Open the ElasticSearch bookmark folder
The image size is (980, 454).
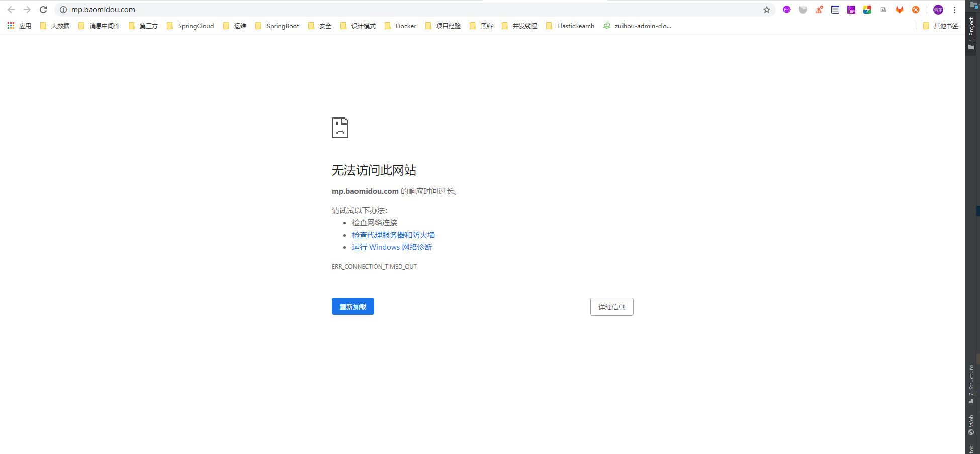570,26
